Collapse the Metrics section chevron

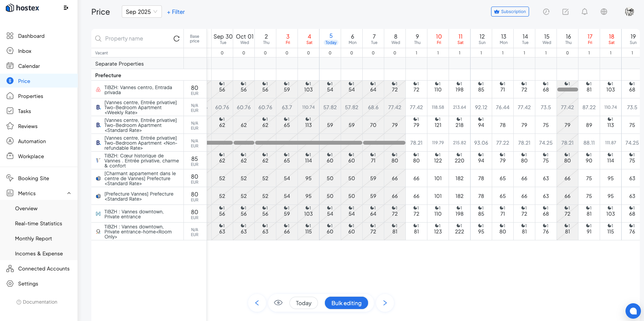(69, 193)
